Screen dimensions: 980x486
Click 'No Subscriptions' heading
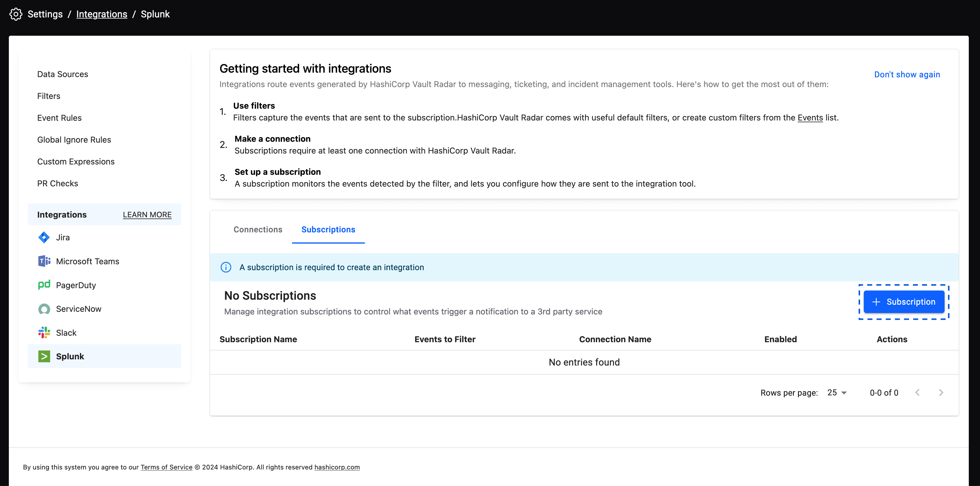click(x=270, y=296)
